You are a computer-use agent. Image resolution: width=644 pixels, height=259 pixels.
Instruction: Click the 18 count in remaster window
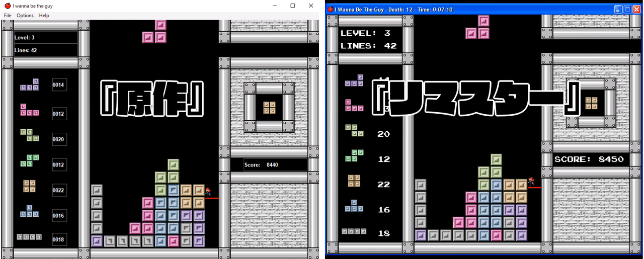pyautogui.click(x=383, y=233)
